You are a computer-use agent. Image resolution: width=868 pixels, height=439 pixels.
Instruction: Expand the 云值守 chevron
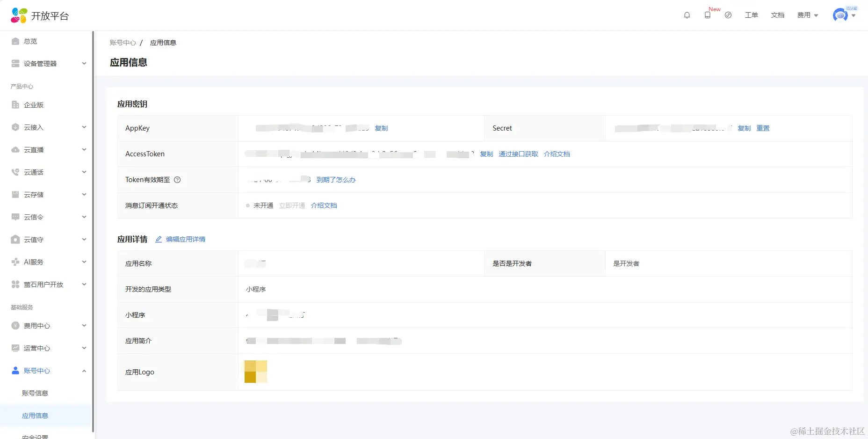pos(84,240)
